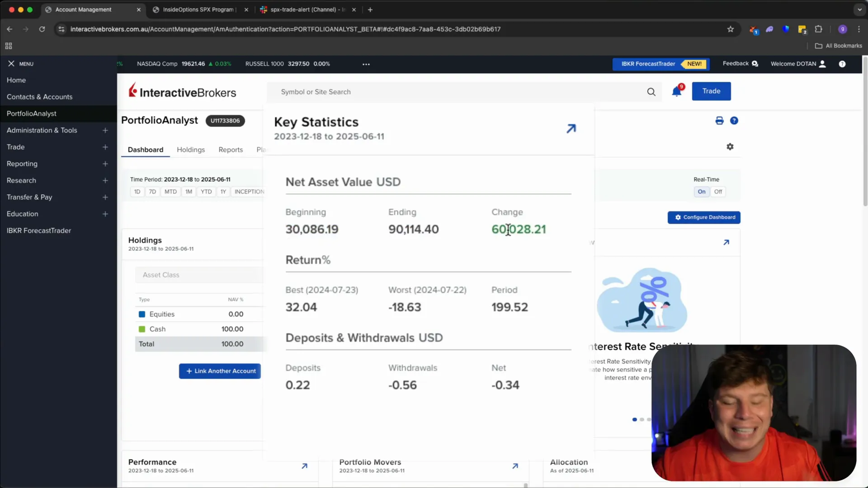Expand Administration & Tools menu
Screen dimensions: 868x488
pos(105,131)
